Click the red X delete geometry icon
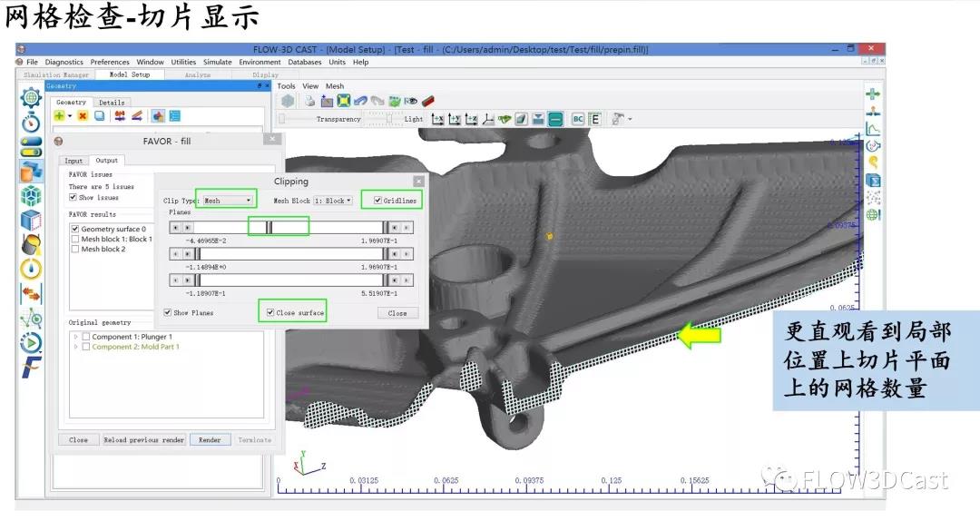Image resolution: width=980 pixels, height=521 pixels. [x=83, y=116]
